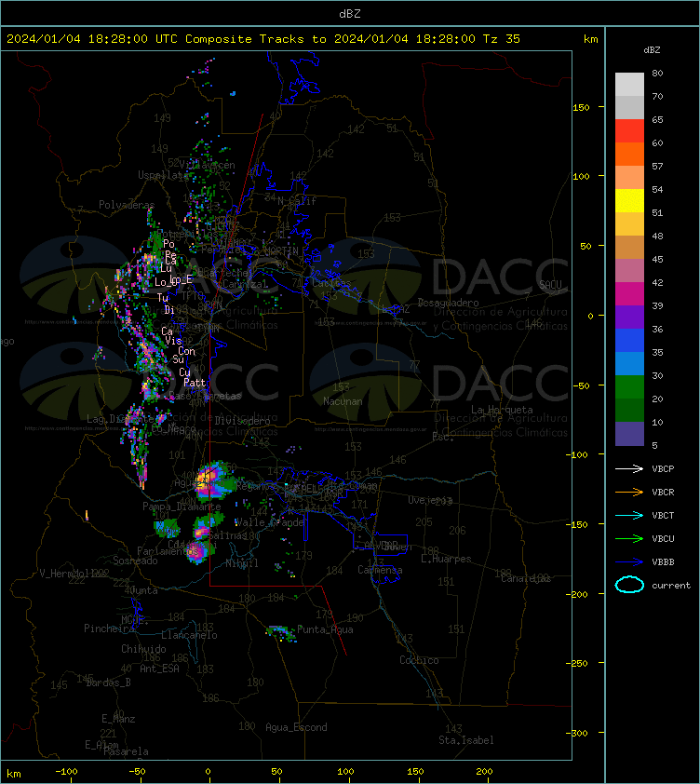
Task: Click the green VBCU arrow legend icon
Action: [629, 538]
